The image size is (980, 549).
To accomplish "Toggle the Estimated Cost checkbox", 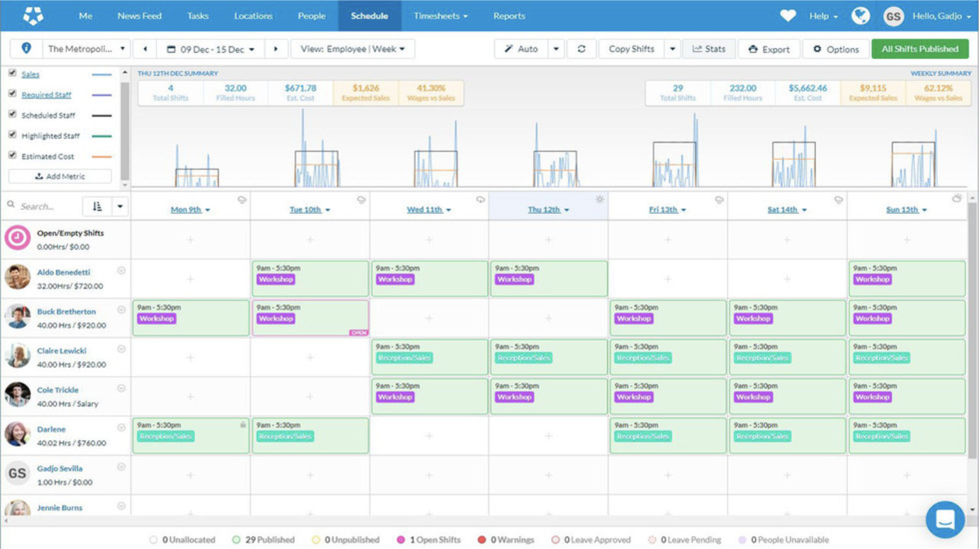I will tap(12, 155).
